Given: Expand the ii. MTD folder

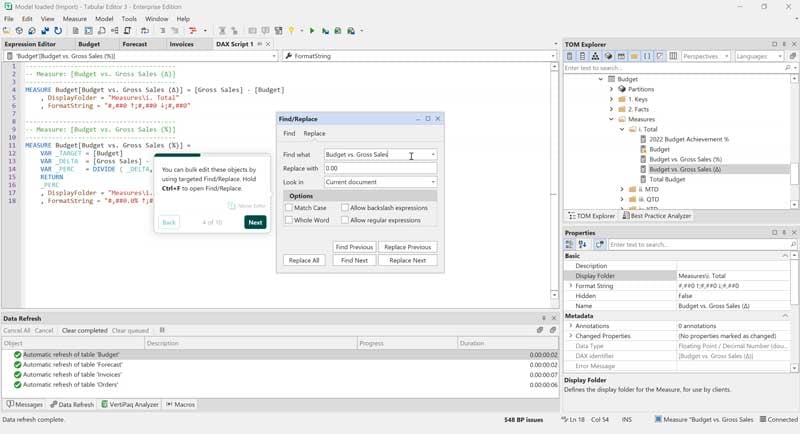Looking at the screenshot, I should (x=622, y=189).
